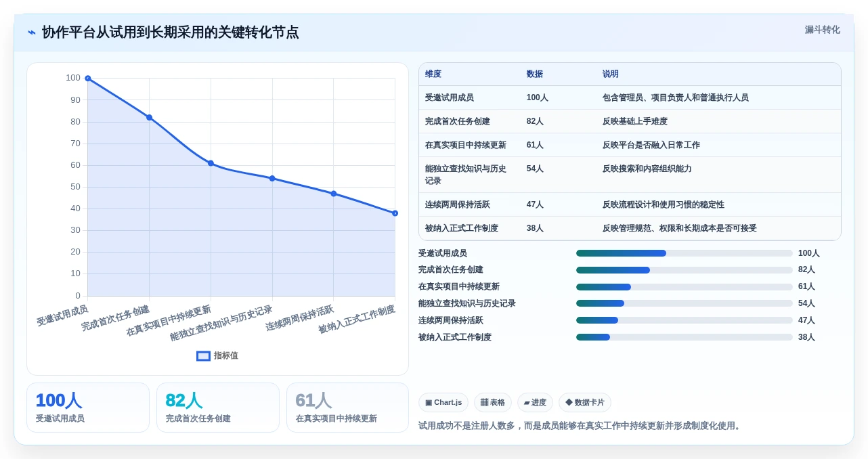Toggle the 指标值 legend swatch
868x459 pixels.
click(203, 355)
